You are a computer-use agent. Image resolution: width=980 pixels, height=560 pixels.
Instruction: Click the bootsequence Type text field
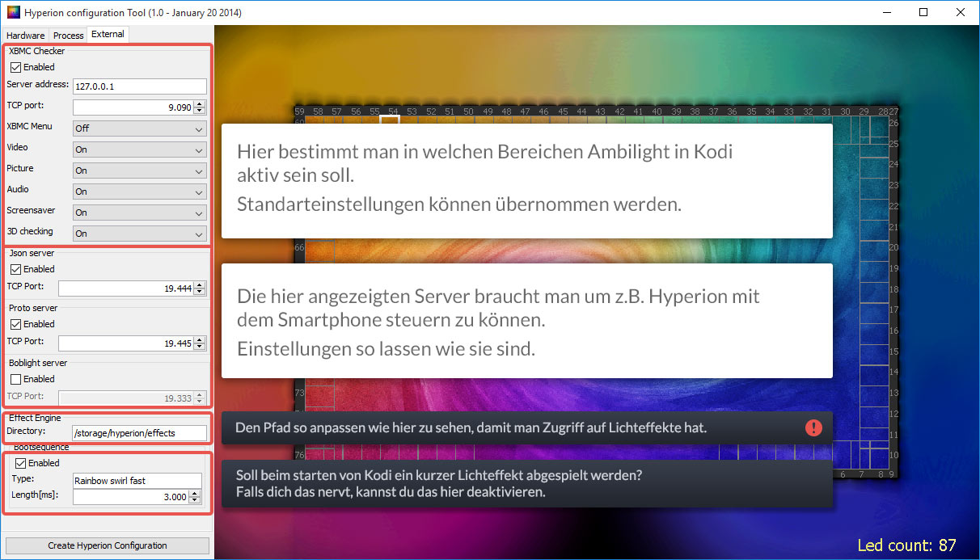[x=137, y=481]
